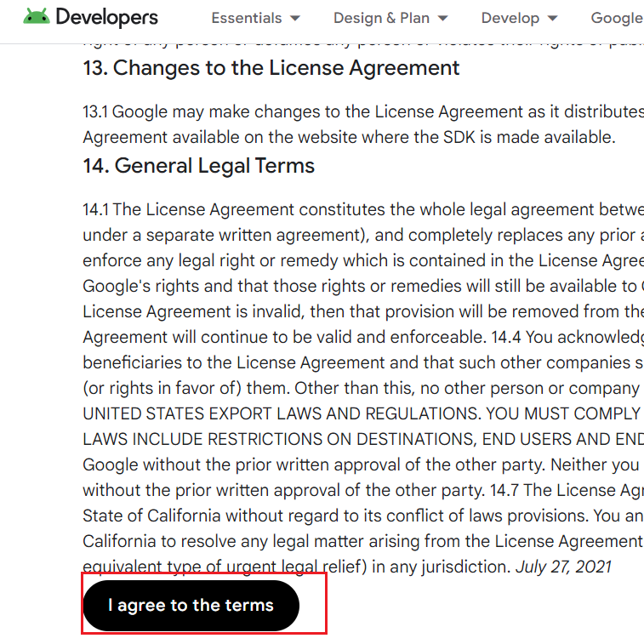Screen dimensions: 644x644
Task: Click the July 27, 2021 date text
Action: (563, 567)
